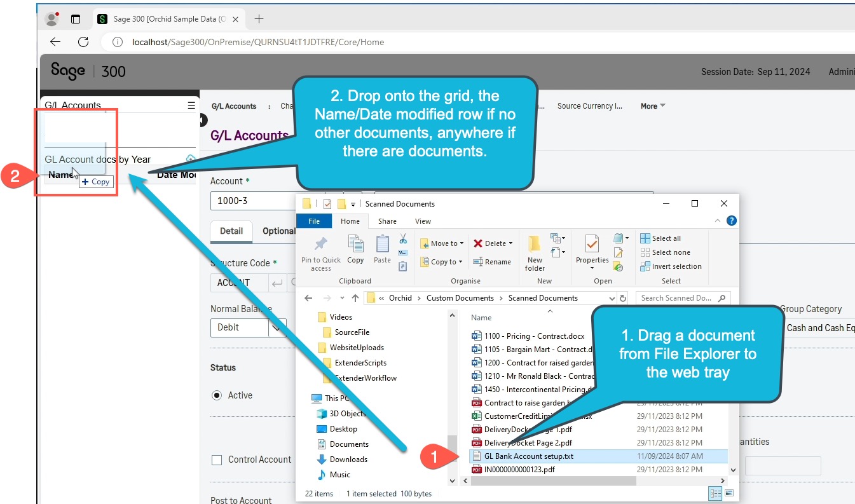
Task: Click the Cut scissors icon
Action: (403, 239)
